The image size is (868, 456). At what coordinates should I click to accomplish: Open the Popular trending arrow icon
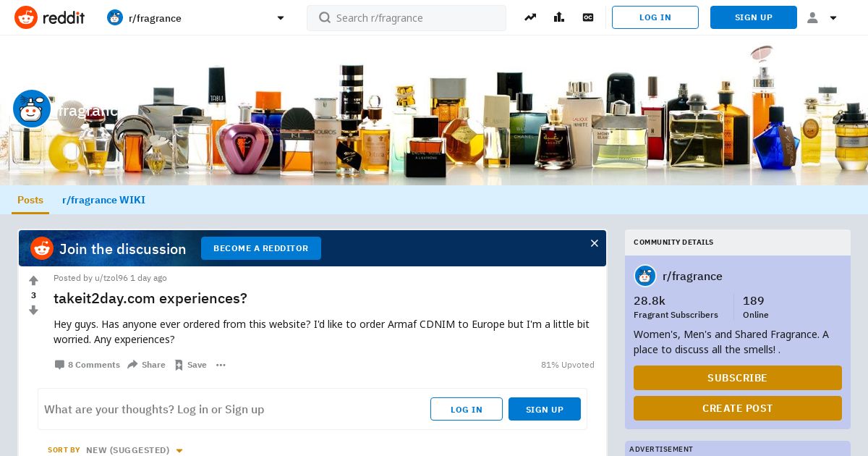pos(530,17)
